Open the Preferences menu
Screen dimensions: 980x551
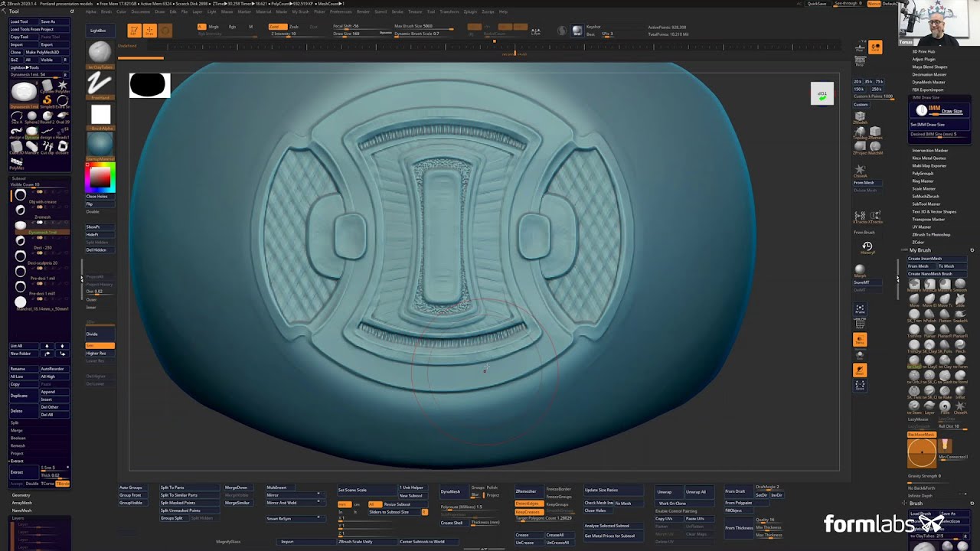click(x=341, y=11)
